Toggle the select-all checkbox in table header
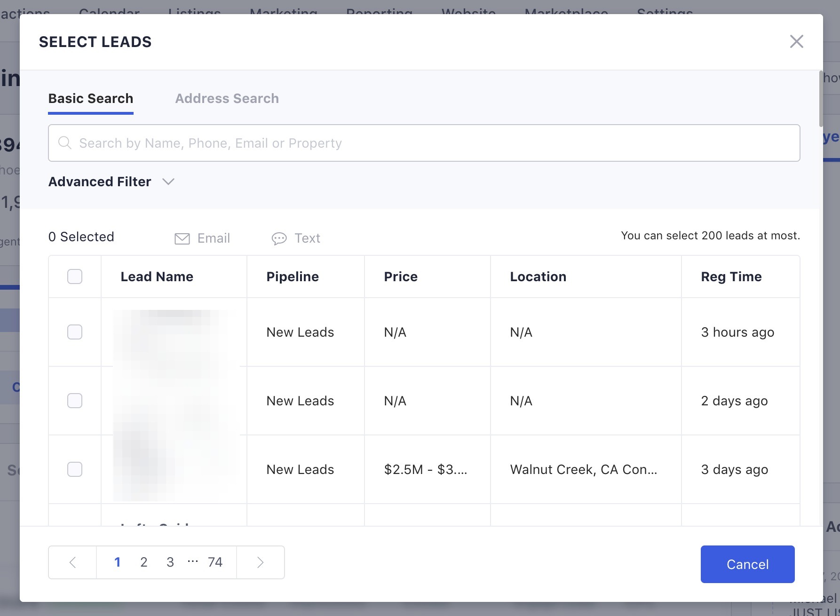Viewport: 840px width, 616px height. [74, 276]
